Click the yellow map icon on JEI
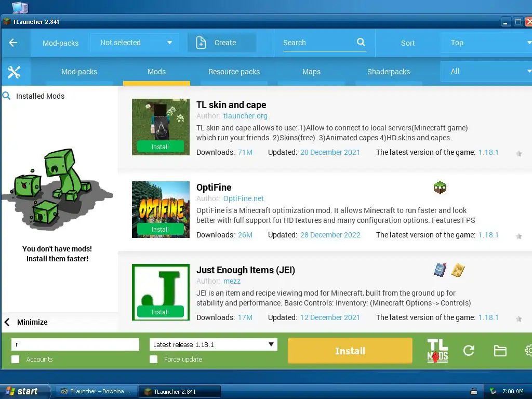The width and height of the screenshot is (532, 399). (x=458, y=270)
